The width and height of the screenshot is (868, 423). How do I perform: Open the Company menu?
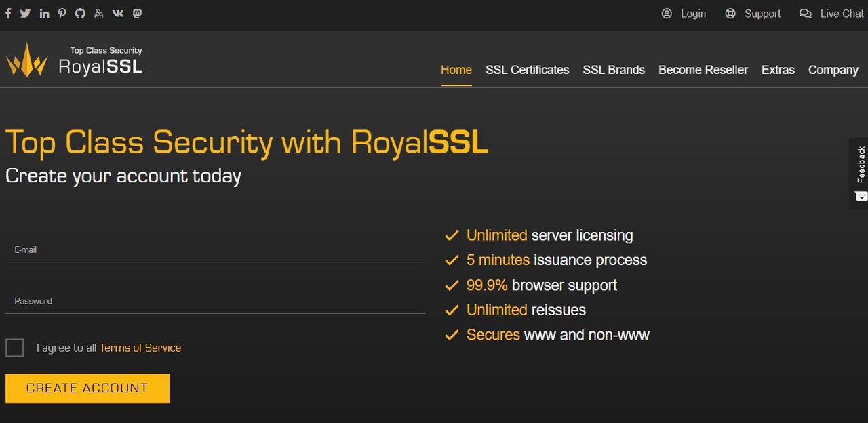(833, 70)
